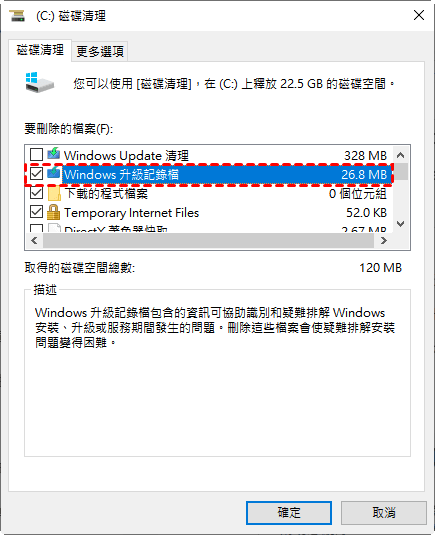Click the file list scroll down arrow
Screen dimensions: 435x535
[x=401, y=224]
